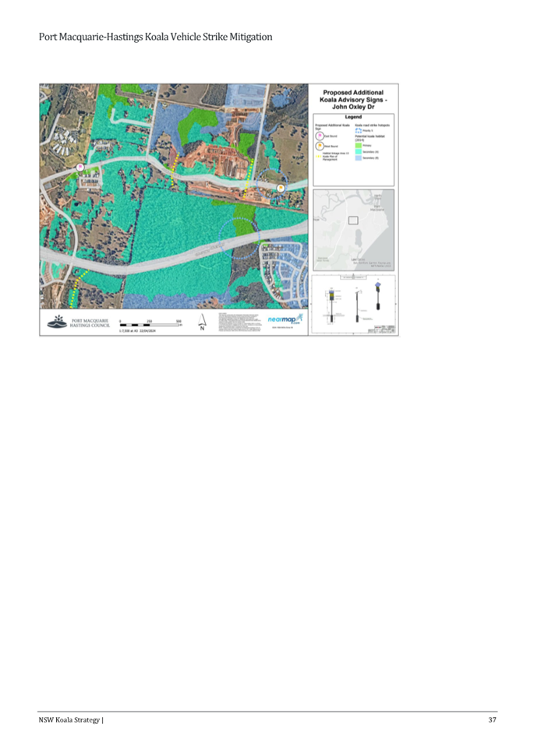This screenshot has width=534, height=756.
Task: Click the map scale bar
Action: [x=150, y=325]
